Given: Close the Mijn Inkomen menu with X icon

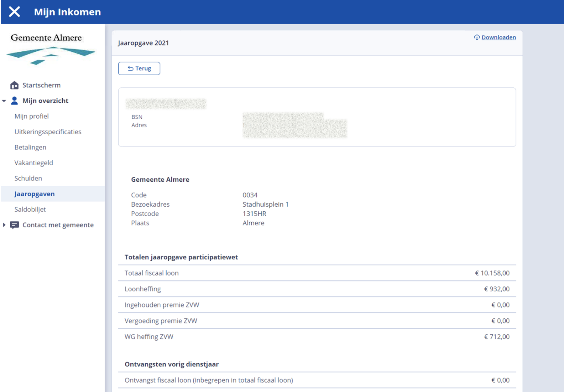Looking at the screenshot, I should (x=14, y=12).
